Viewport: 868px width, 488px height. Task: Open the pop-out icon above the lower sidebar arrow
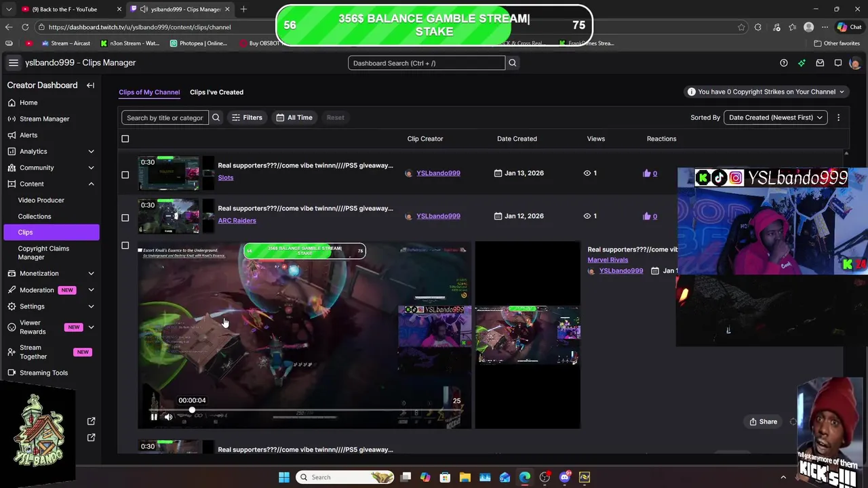pyautogui.click(x=92, y=422)
